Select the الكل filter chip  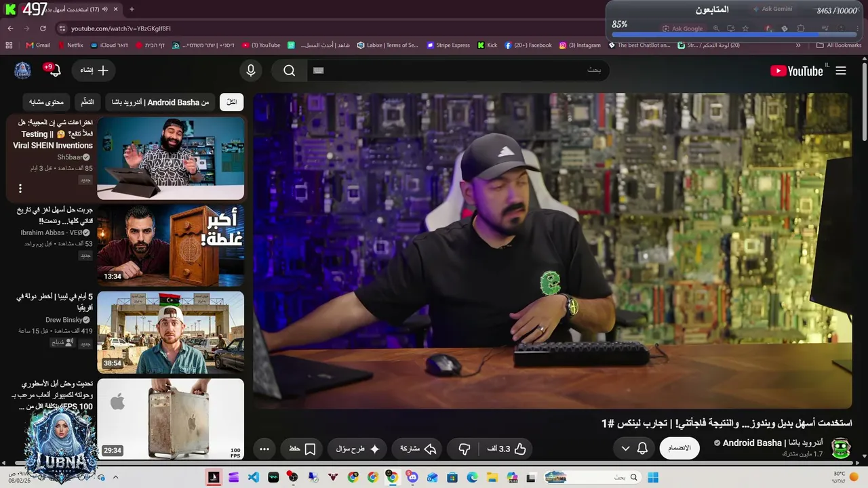pos(232,102)
